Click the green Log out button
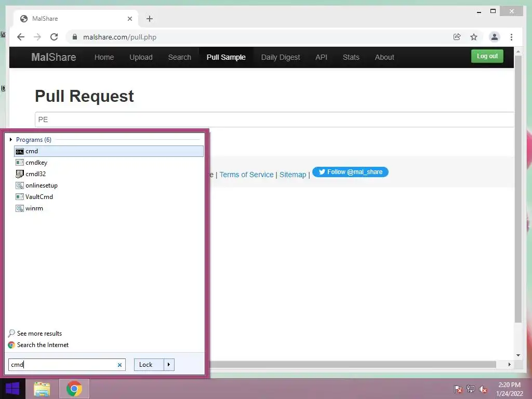 pyautogui.click(x=487, y=56)
